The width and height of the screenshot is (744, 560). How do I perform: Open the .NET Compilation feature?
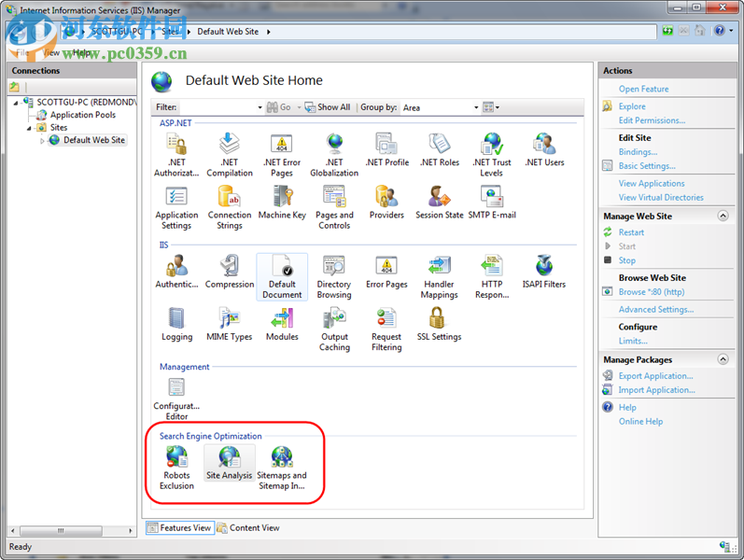pyautogui.click(x=230, y=155)
